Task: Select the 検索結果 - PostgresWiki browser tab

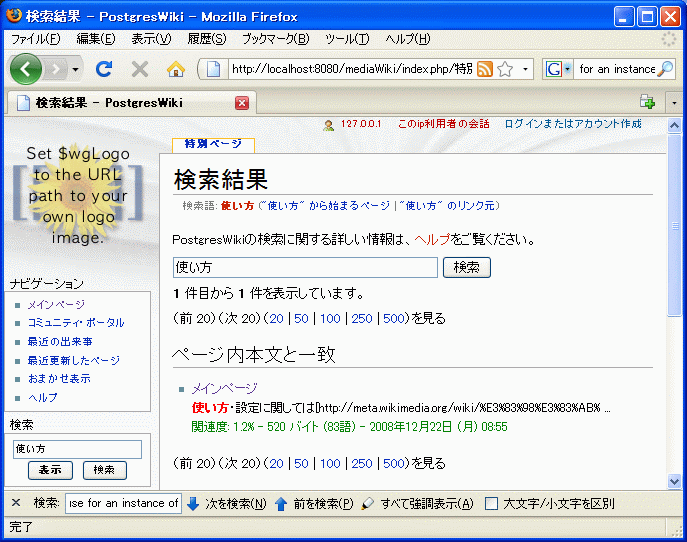Action: [x=131, y=103]
